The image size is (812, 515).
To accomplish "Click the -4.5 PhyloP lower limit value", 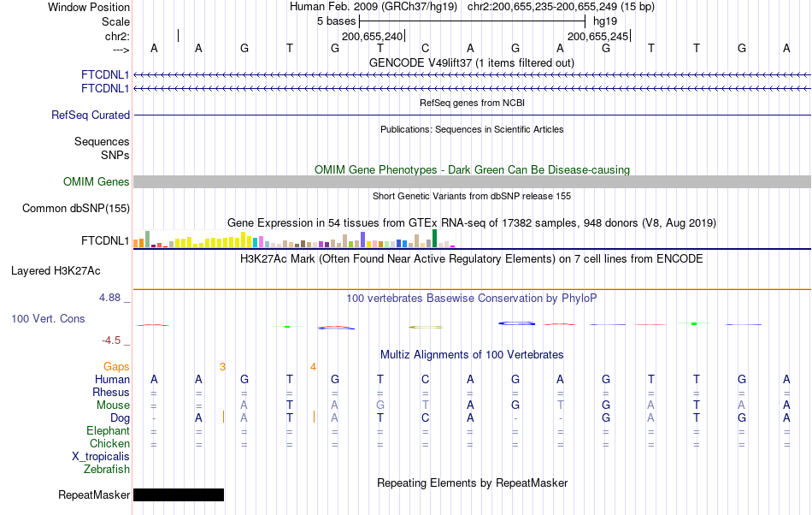I will 111,340.
